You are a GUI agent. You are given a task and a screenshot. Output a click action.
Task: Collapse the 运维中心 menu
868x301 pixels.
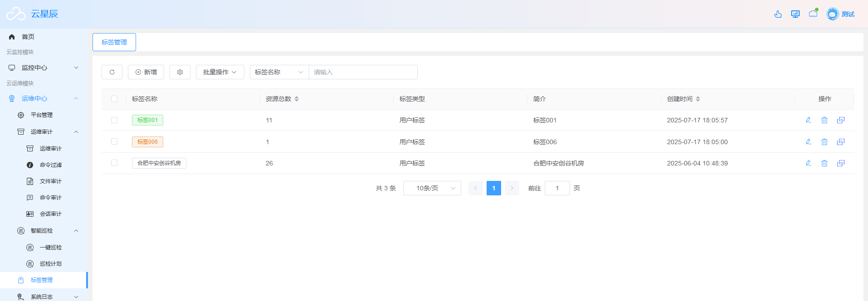pyautogui.click(x=44, y=98)
